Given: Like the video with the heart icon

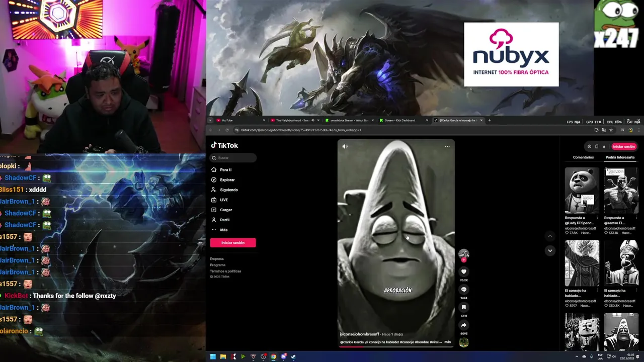Looking at the screenshot, I should point(464,271).
